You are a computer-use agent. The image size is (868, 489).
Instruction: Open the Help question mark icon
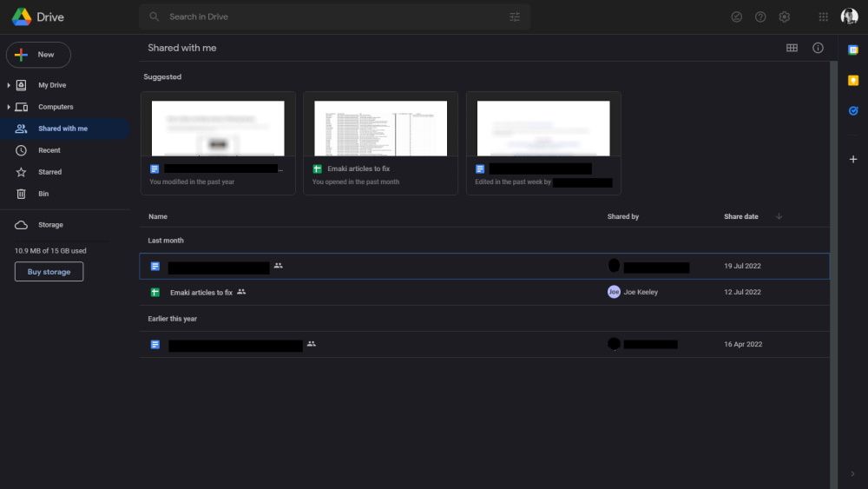(760, 17)
